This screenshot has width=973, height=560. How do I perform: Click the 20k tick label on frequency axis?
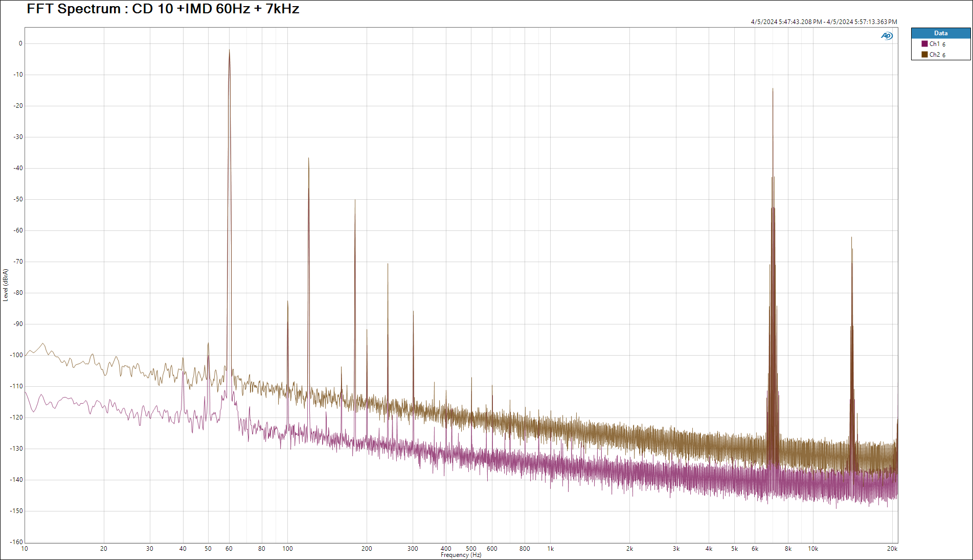point(892,549)
